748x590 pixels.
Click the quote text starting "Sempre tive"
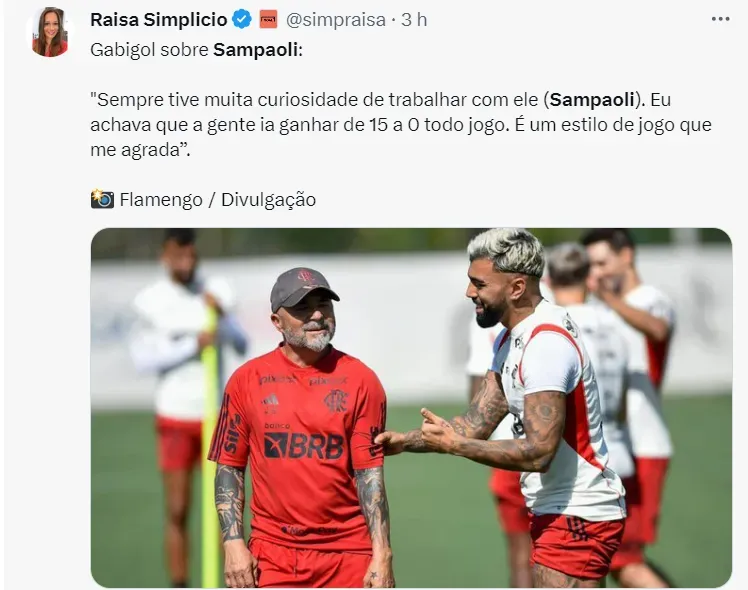pos(401,124)
